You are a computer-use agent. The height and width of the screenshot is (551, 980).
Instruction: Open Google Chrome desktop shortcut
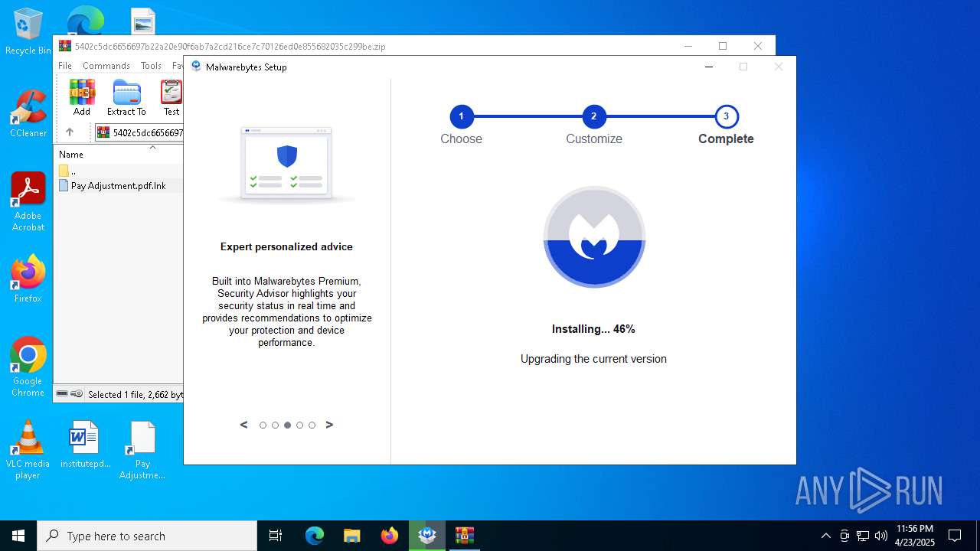coord(28,367)
